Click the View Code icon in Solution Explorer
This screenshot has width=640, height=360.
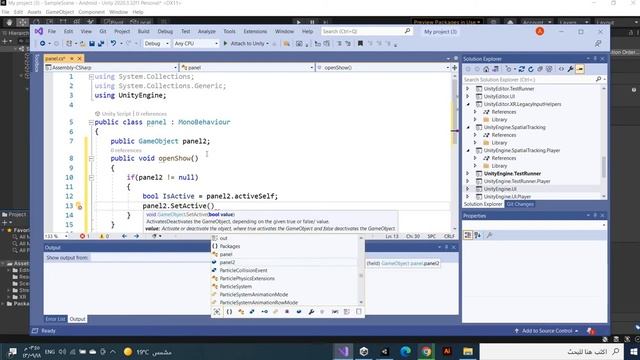click(561, 69)
